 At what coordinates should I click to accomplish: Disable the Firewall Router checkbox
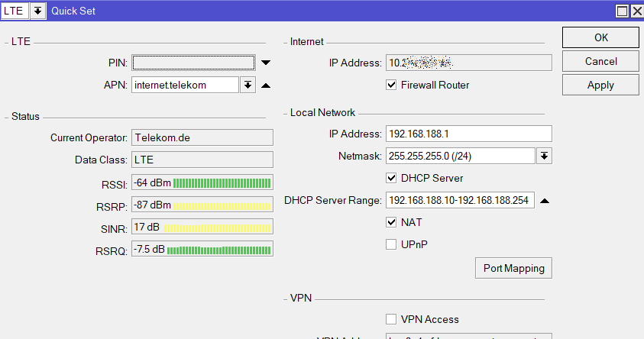(391, 85)
